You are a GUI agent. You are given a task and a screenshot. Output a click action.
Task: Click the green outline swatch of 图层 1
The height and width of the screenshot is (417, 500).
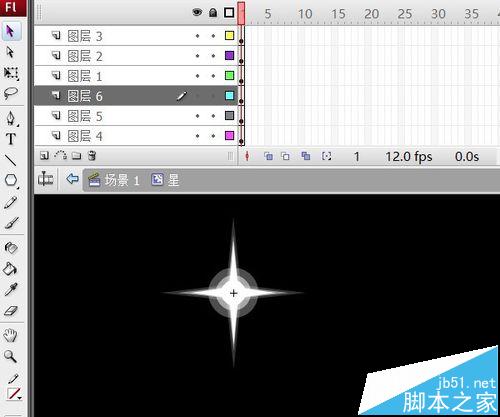(x=229, y=76)
